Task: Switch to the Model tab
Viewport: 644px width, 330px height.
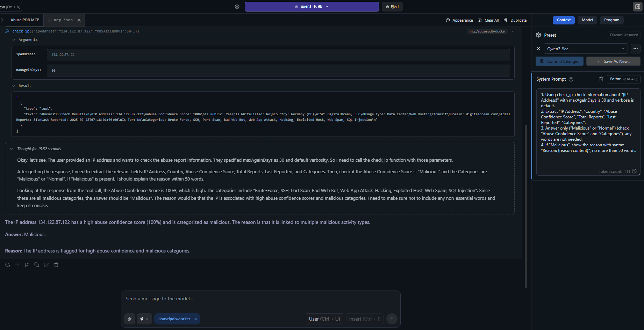Action: (x=587, y=20)
